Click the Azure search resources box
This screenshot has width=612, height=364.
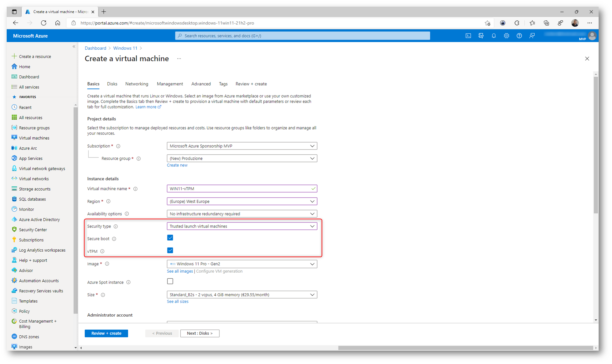coord(302,36)
